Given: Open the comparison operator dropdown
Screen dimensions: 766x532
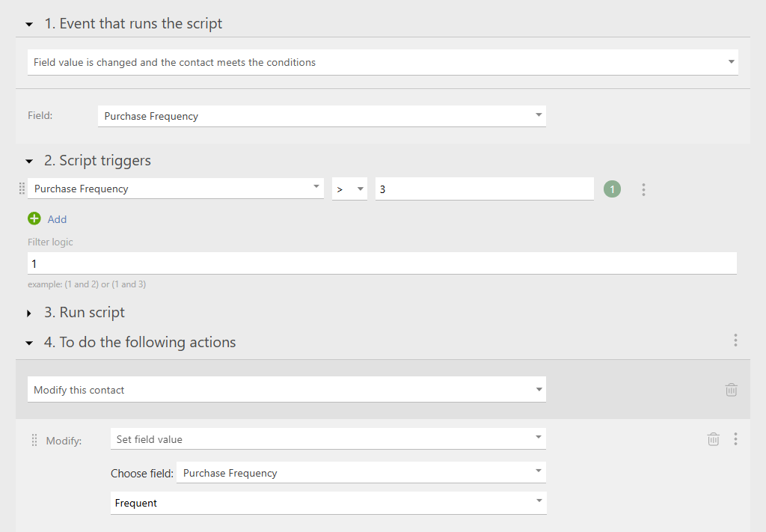Looking at the screenshot, I should [x=349, y=189].
